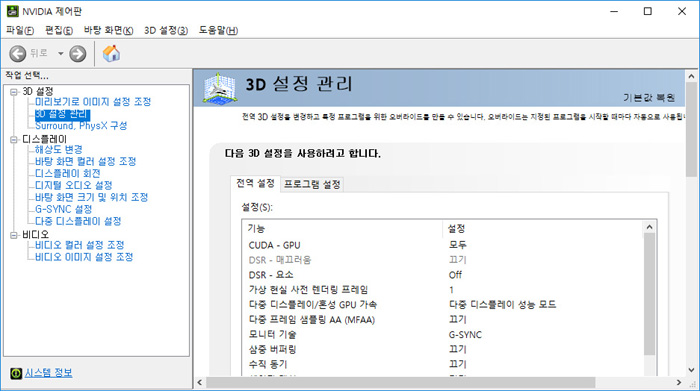The height and width of the screenshot is (391, 700).
Task: Click main panel vertical scrollbar down arrow
Action: point(692,370)
